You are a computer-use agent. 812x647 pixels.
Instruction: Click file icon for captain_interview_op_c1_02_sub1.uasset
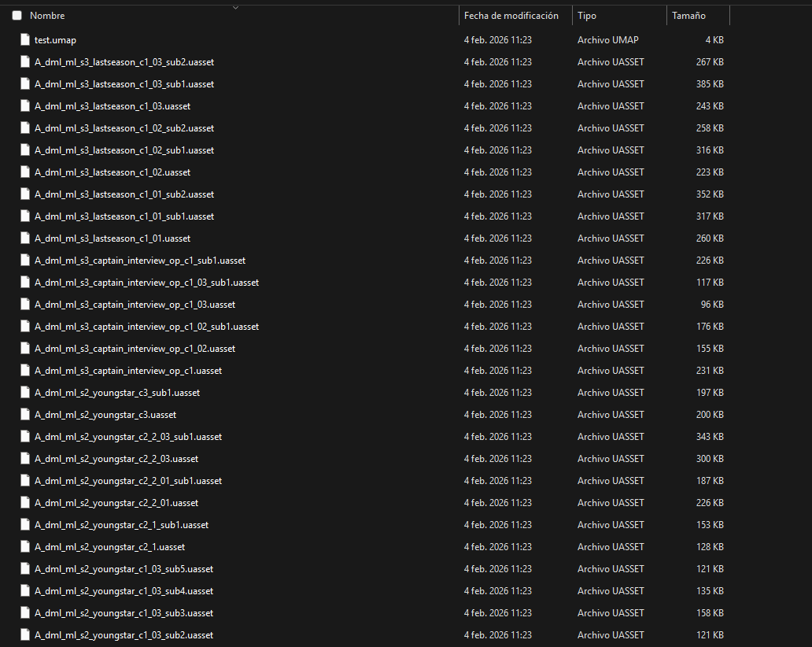pos(25,327)
